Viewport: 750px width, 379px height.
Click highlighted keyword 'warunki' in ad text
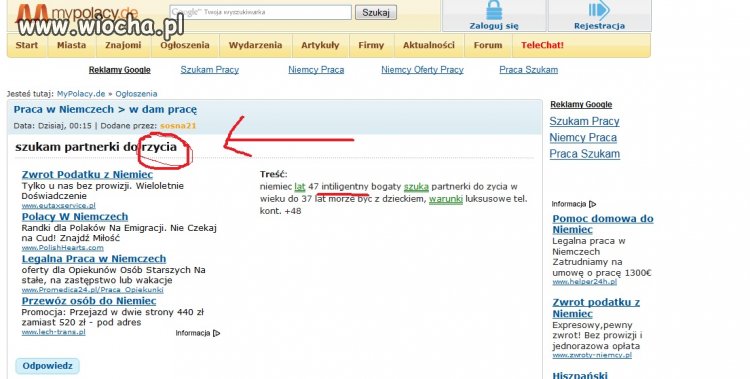click(446, 199)
